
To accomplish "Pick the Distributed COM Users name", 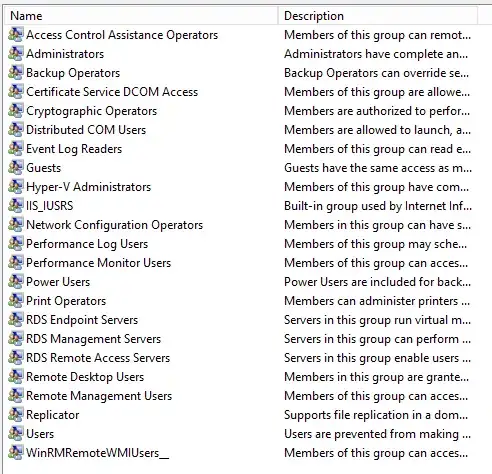I will coord(86,130).
